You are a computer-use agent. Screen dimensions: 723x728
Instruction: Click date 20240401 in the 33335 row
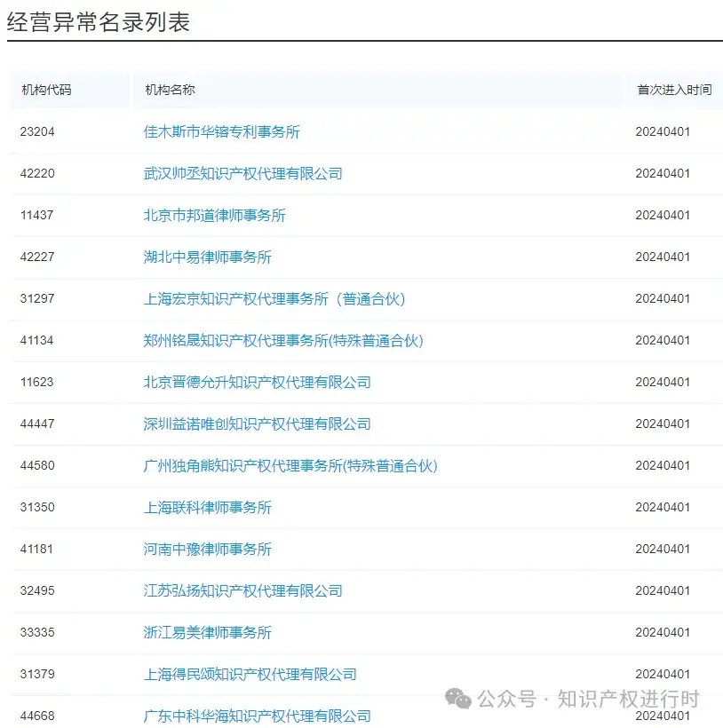pos(663,633)
